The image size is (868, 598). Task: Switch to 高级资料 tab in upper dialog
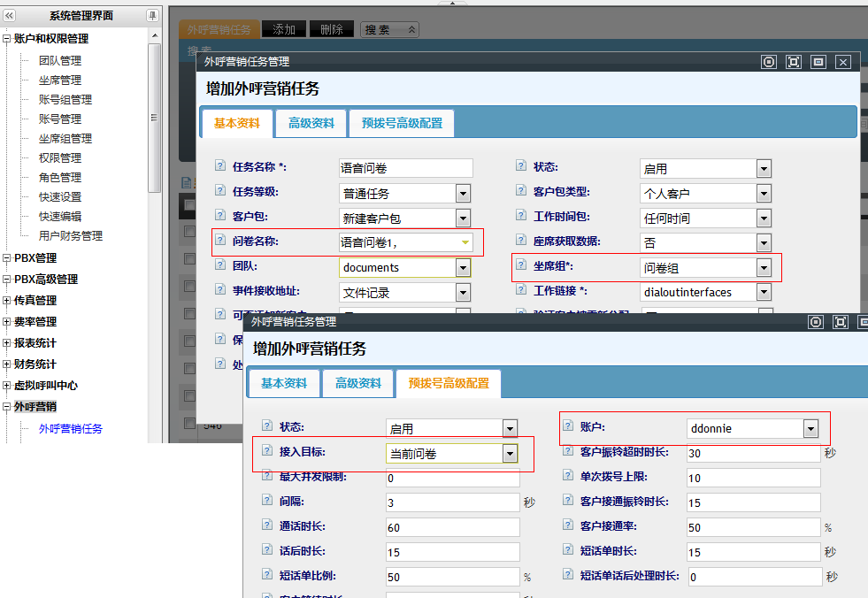[x=311, y=124]
